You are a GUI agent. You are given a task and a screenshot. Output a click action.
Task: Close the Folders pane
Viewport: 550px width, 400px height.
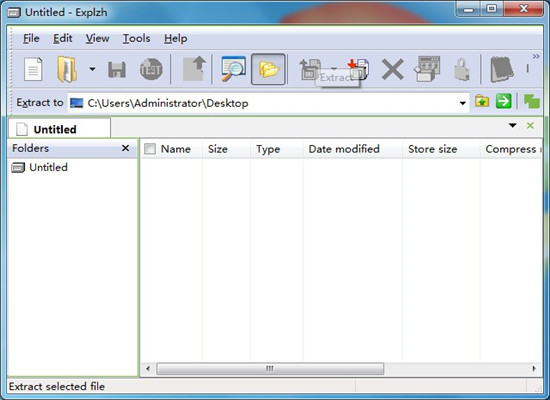[x=125, y=148]
